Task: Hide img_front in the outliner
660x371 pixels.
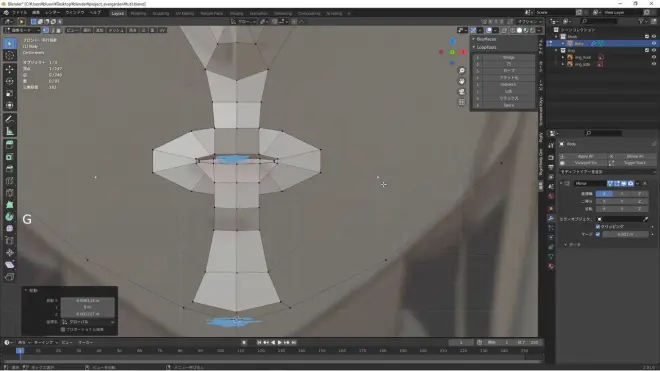Action: [x=654, y=57]
